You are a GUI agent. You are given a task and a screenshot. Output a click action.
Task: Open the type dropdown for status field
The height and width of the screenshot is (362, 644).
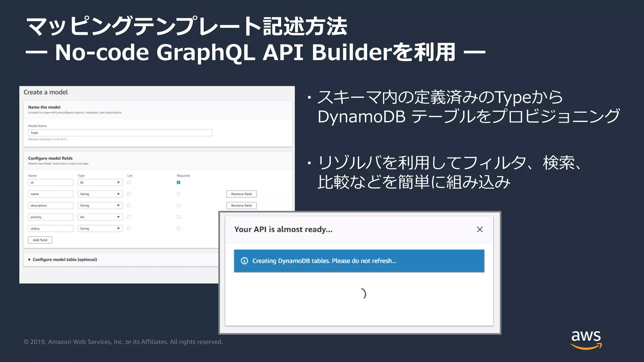pos(100,228)
